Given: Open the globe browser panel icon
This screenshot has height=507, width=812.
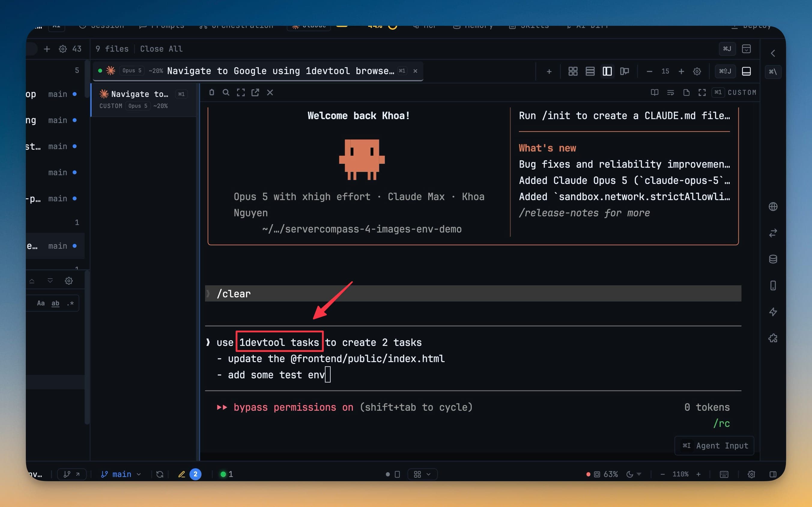Looking at the screenshot, I should click(x=773, y=207).
